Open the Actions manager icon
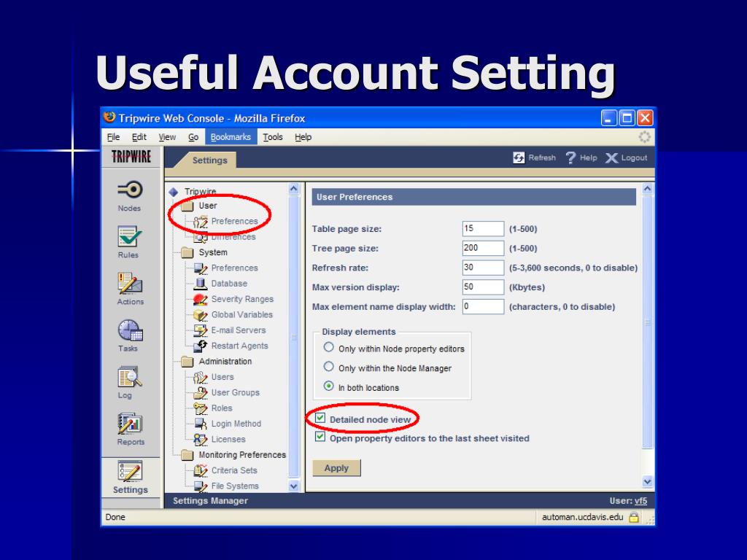This screenshot has width=747, height=560. [x=130, y=283]
